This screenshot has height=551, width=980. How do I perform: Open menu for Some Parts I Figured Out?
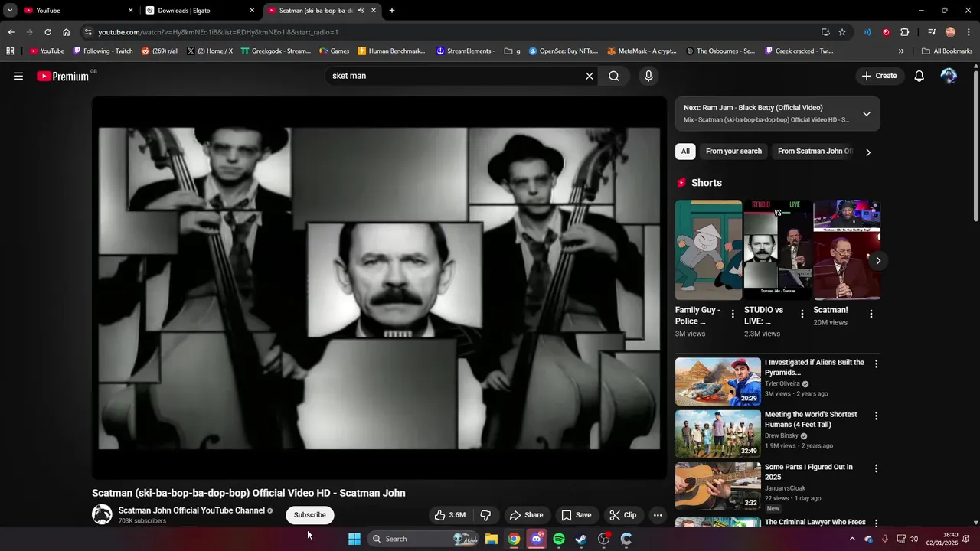coord(877,468)
